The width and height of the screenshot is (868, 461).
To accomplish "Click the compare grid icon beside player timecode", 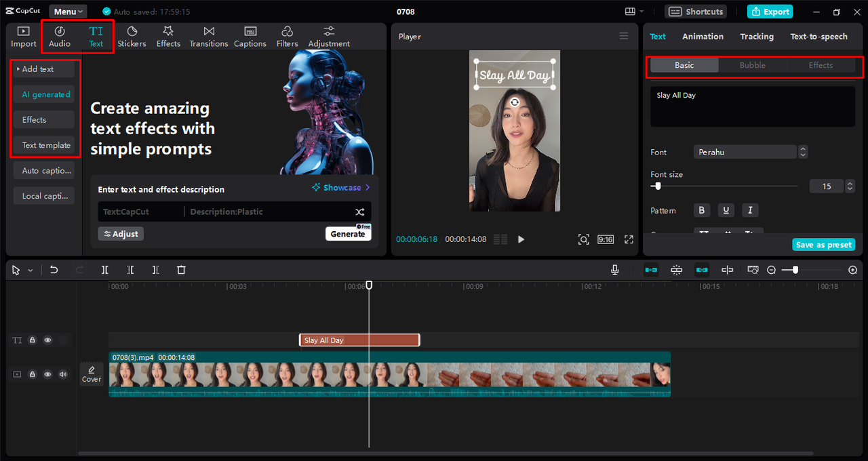I will [x=500, y=239].
